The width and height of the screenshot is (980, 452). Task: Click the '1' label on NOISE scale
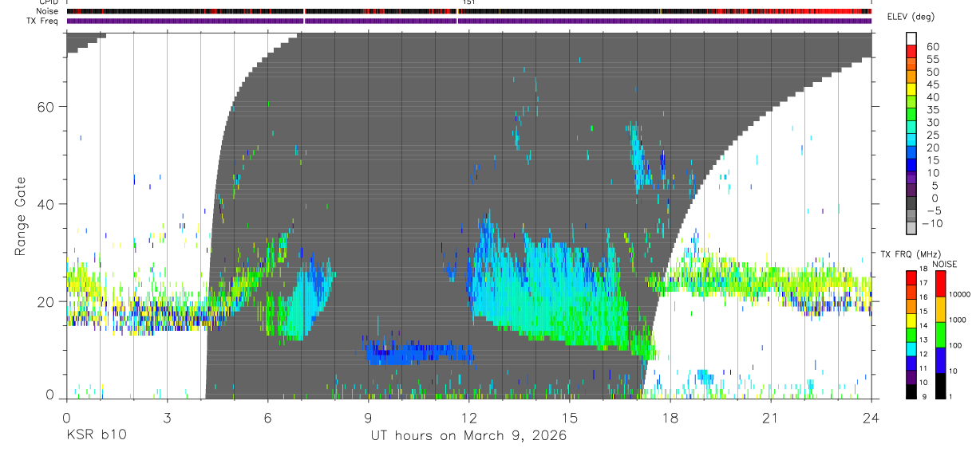pyautogui.click(x=952, y=396)
